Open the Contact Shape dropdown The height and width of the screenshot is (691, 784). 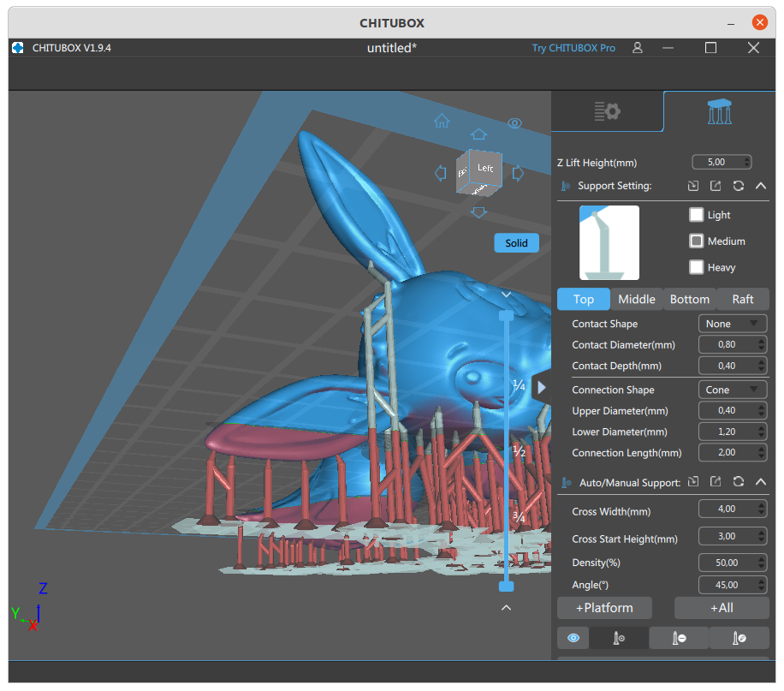tap(733, 324)
